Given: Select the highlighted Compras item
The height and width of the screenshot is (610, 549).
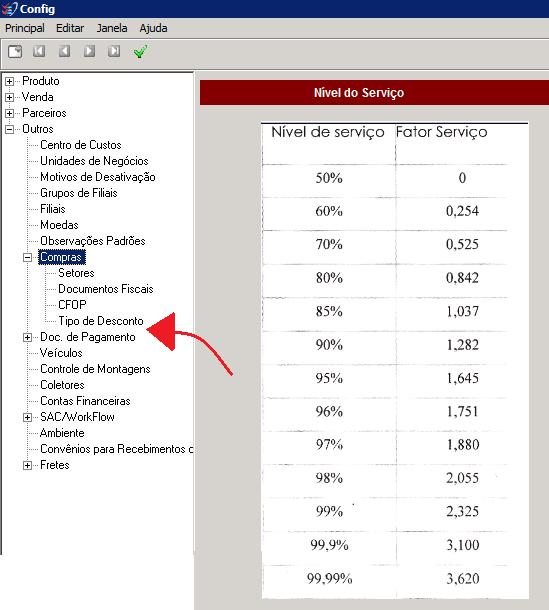Looking at the screenshot, I should tap(61, 257).
